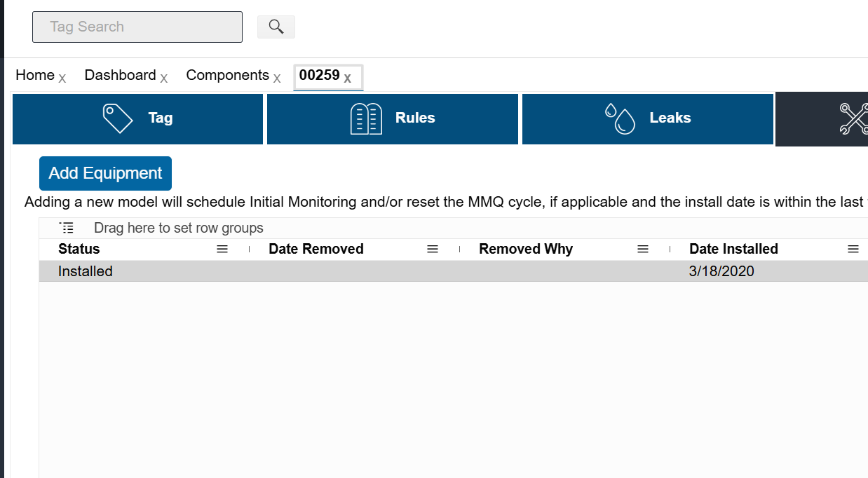The image size is (868, 478).
Task: Switch to the Components tab
Action: 228,75
